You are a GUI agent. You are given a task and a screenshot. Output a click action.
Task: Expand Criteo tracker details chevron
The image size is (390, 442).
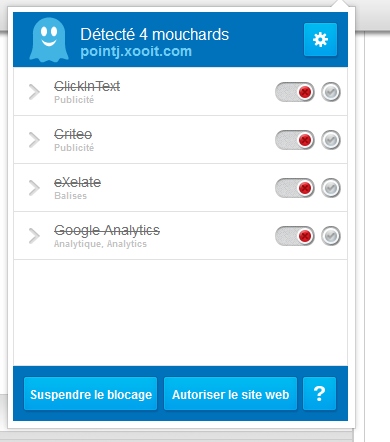pyautogui.click(x=34, y=140)
